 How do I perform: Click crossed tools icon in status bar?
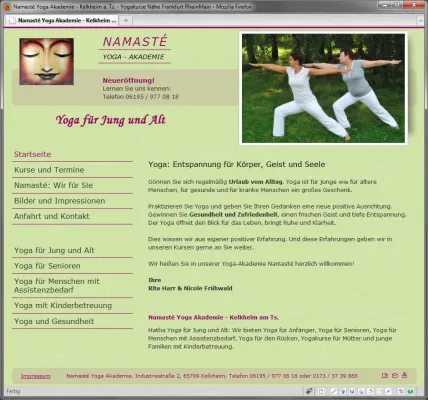click(x=401, y=391)
